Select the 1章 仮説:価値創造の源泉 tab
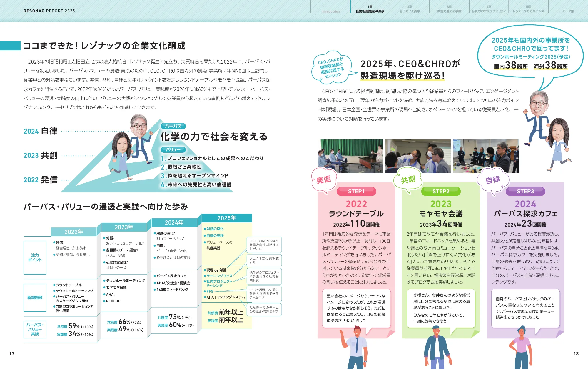 pos(370,9)
